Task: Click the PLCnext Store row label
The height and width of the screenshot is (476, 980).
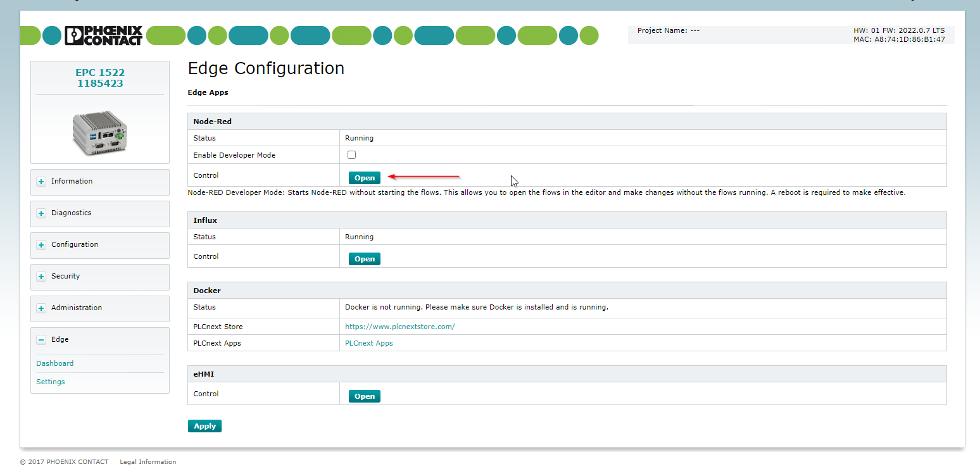Action: [218, 327]
